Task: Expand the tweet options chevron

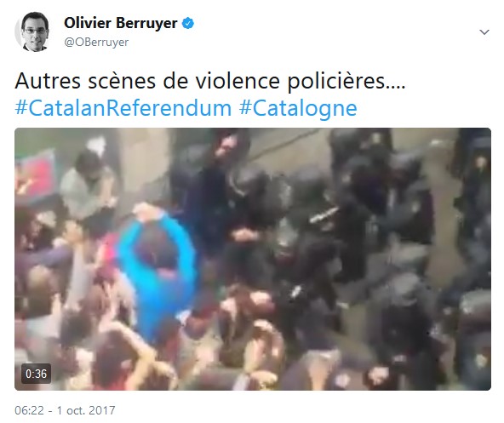Action: [x=484, y=32]
